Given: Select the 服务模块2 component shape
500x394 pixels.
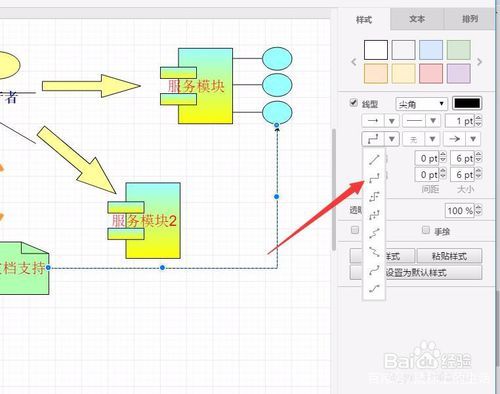Looking at the screenshot, I should click(x=144, y=220).
